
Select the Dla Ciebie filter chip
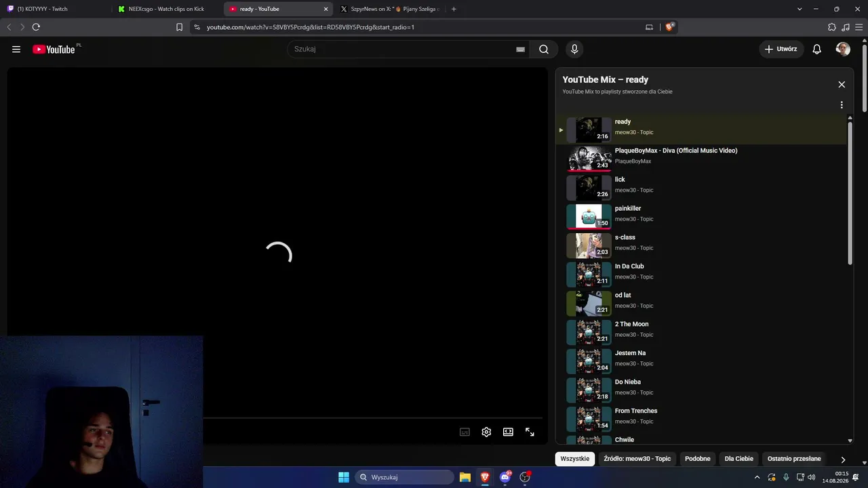(x=739, y=459)
